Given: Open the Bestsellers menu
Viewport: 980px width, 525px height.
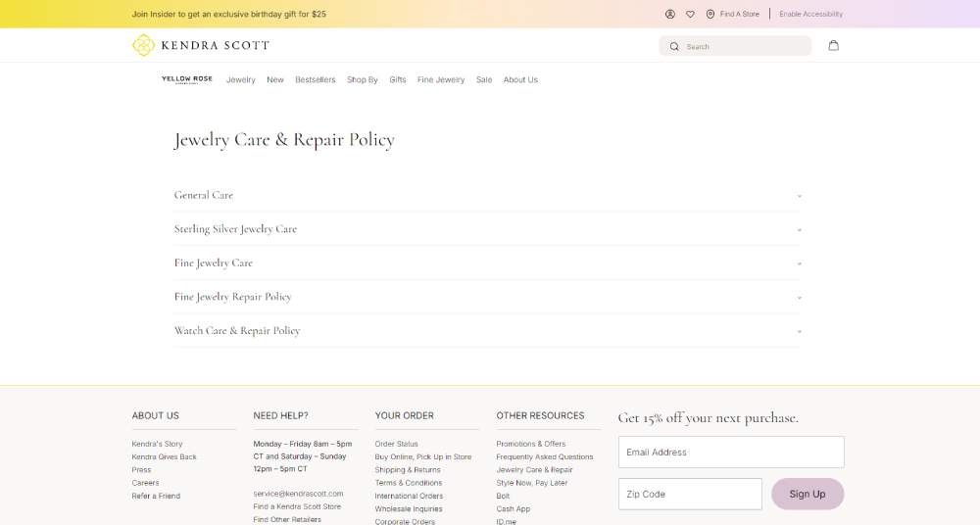Looking at the screenshot, I should tap(315, 80).
